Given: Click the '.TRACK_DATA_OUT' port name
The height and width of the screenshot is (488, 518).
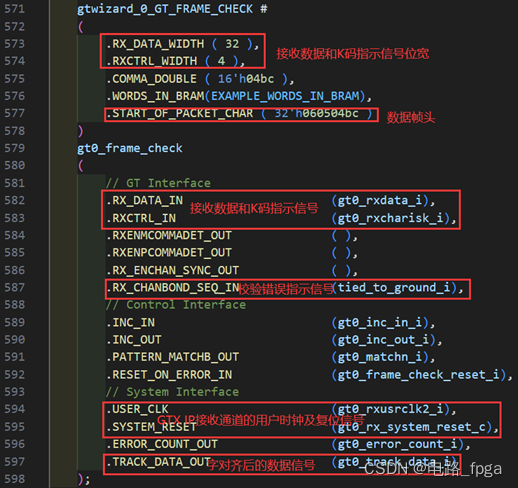Looking at the screenshot, I should [159, 462].
